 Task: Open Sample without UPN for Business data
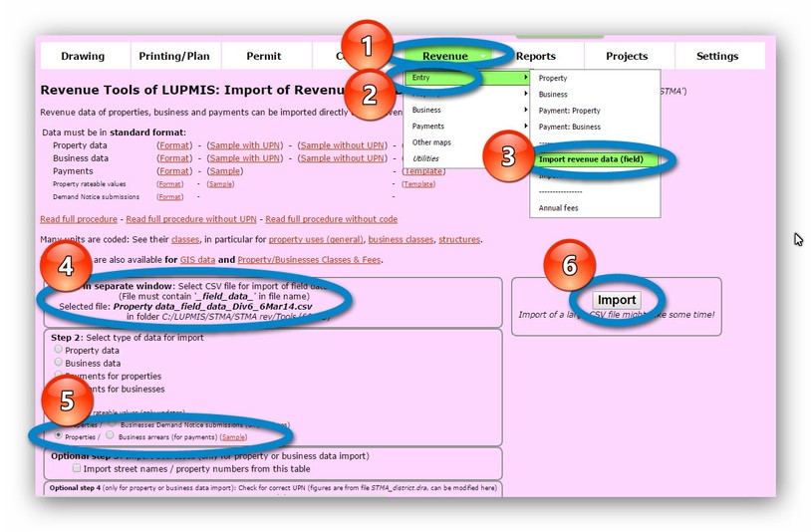[343, 158]
